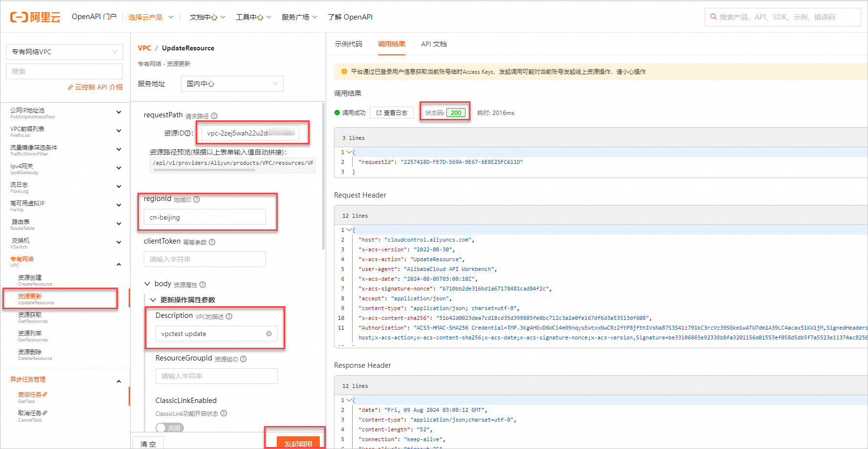Click the help icon next to 资源ID label
The width and height of the screenshot is (868, 449).
click(x=188, y=133)
